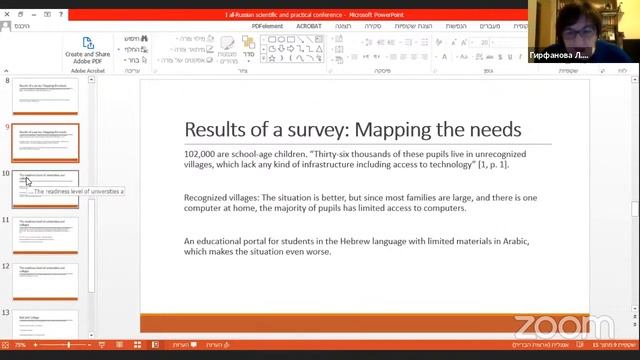This screenshot has height=360, width=640.
Task: Toggle bullets list in paragraph group
Action: [424, 42]
